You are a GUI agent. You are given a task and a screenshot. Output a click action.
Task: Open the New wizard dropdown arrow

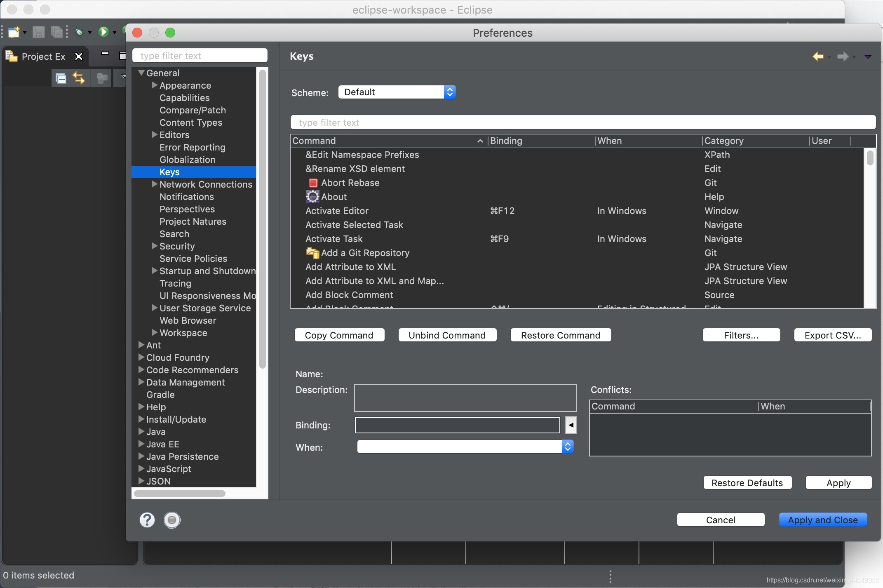(x=25, y=32)
